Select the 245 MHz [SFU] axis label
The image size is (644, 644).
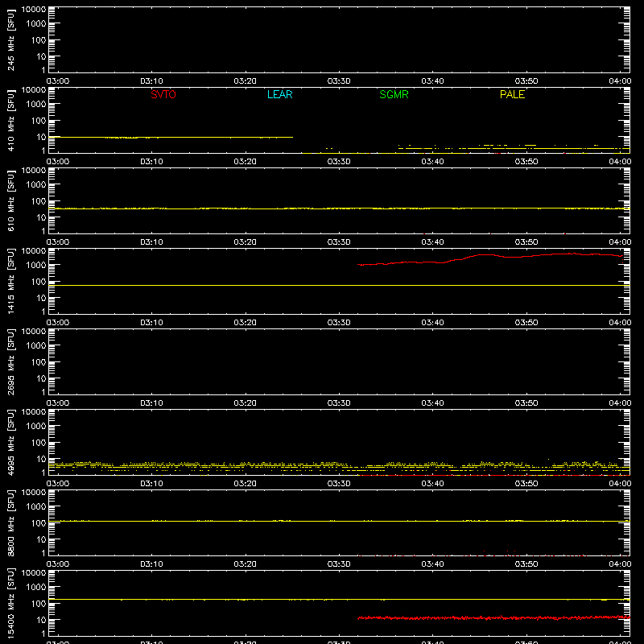coord(11,39)
